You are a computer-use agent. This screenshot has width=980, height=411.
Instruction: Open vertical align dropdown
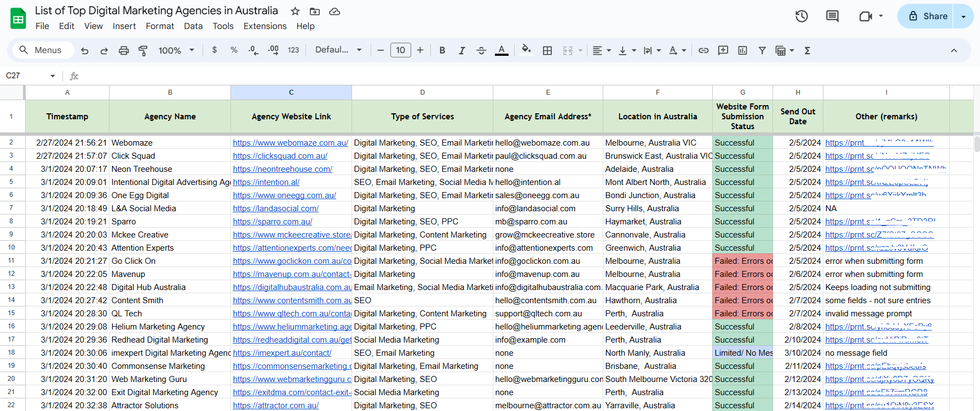[627, 50]
